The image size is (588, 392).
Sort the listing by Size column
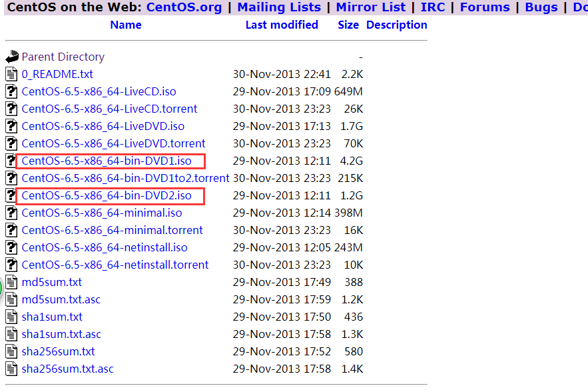348,25
